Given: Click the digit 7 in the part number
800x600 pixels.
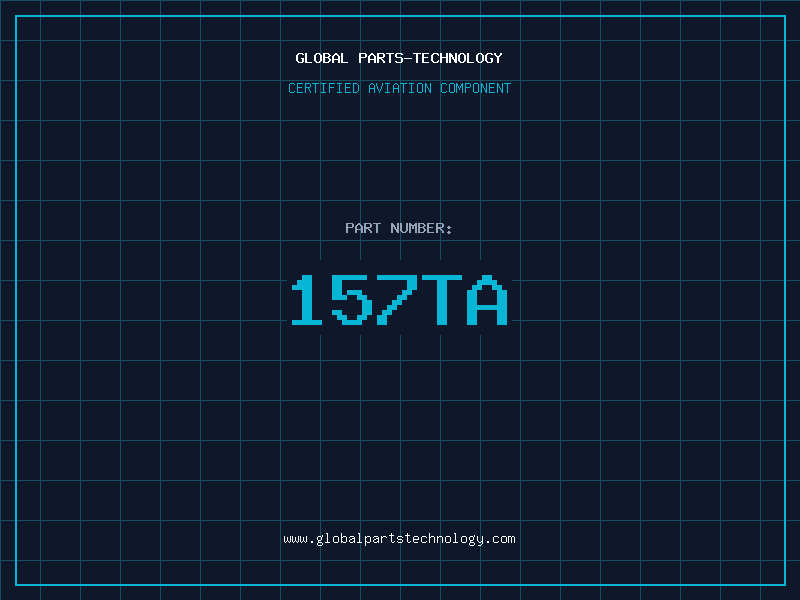Looking at the screenshot, I should pos(396,300).
